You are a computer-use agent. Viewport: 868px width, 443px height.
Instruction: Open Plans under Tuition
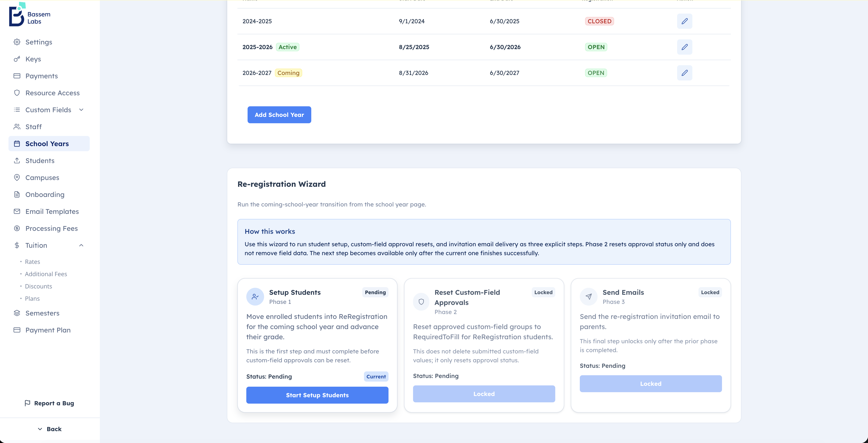(x=32, y=298)
